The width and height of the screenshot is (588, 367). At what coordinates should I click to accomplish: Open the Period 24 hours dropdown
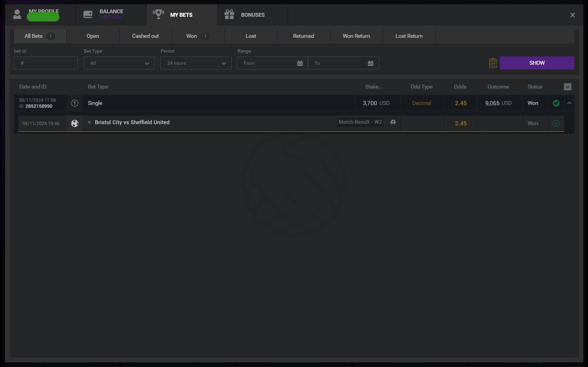click(196, 63)
